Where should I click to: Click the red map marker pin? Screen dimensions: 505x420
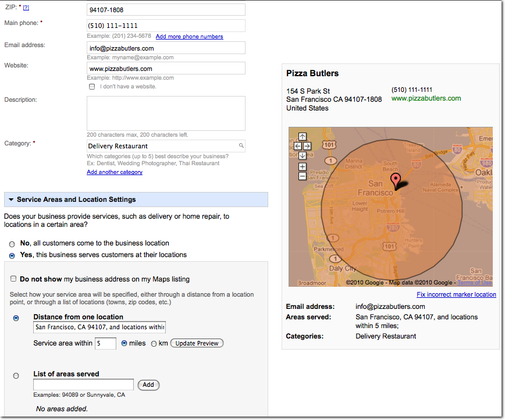click(x=396, y=180)
